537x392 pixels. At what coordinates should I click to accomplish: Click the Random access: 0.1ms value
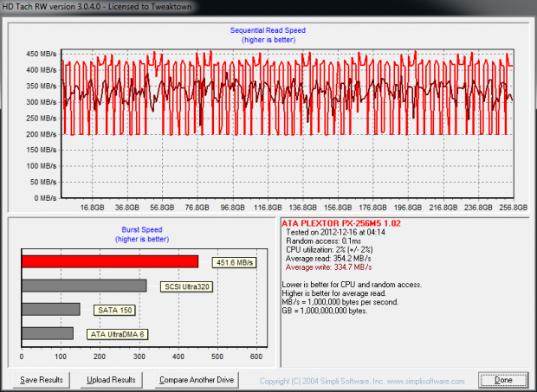point(323,241)
